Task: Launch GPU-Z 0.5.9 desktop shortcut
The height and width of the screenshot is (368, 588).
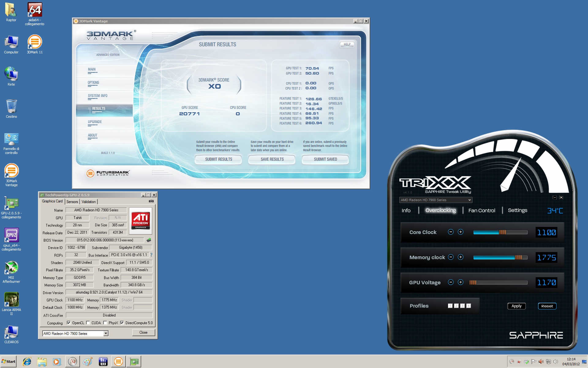Action: [11, 208]
